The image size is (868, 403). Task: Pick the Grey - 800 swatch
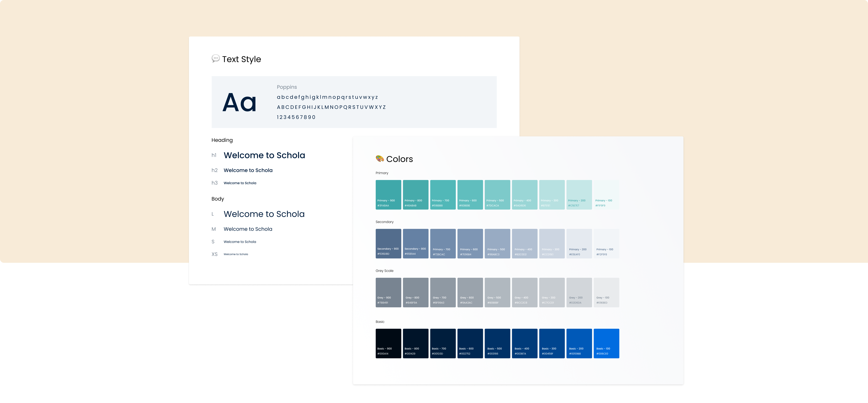[415, 292]
